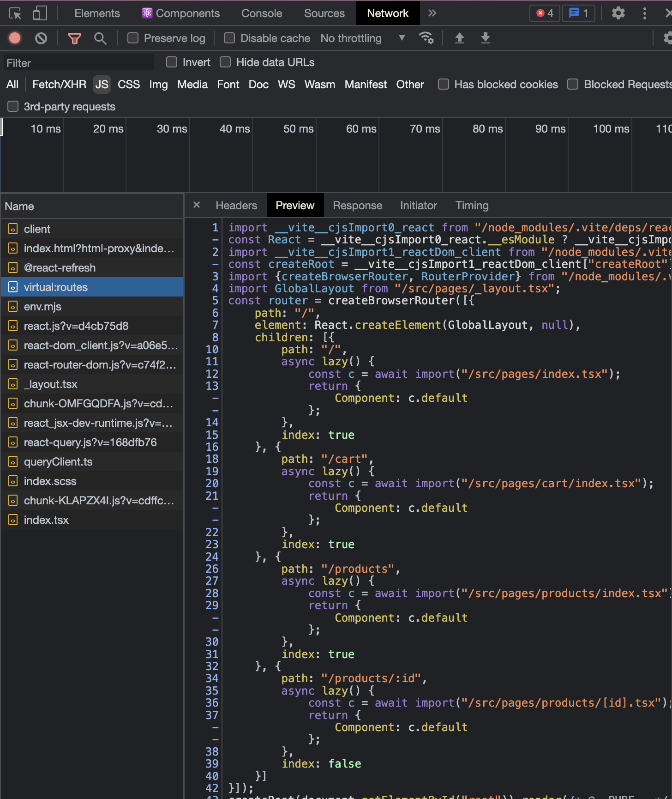Click the Name column header

pyautogui.click(x=91, y=206)
